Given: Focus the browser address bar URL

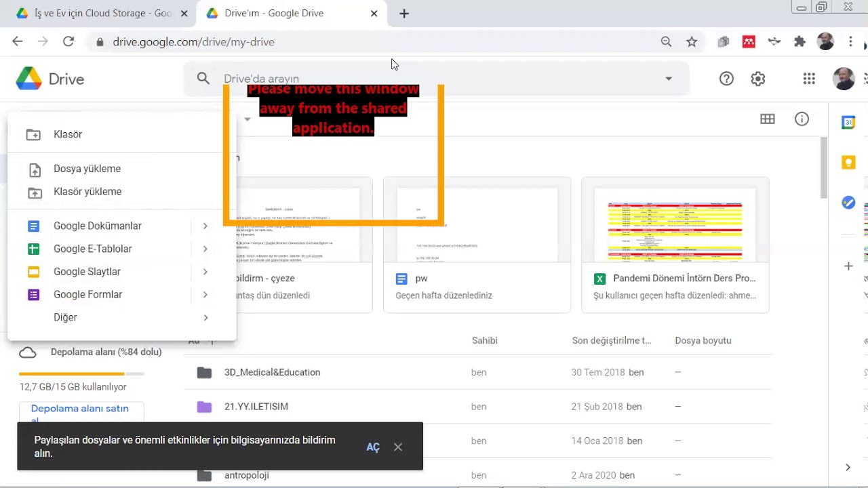Looking at the screenshot, I should coord(193,42).
